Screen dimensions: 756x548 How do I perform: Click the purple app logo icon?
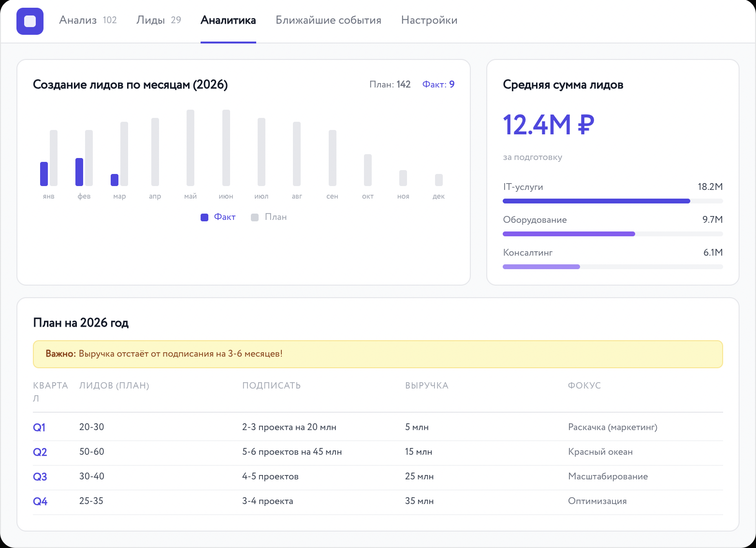pos(30,21)
